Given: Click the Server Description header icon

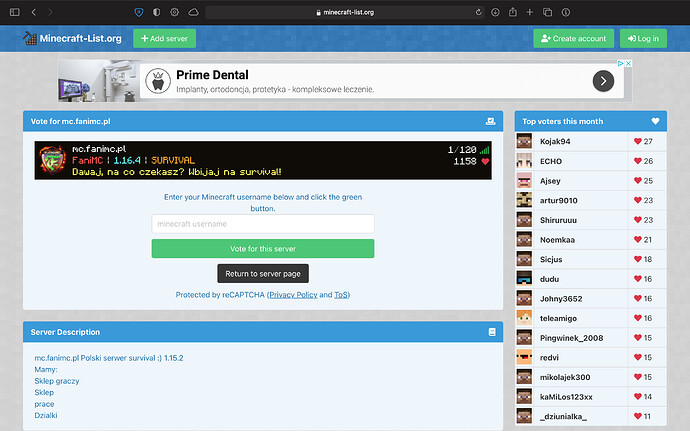Looking at the screenshot, I should click(x=492, y=332).
